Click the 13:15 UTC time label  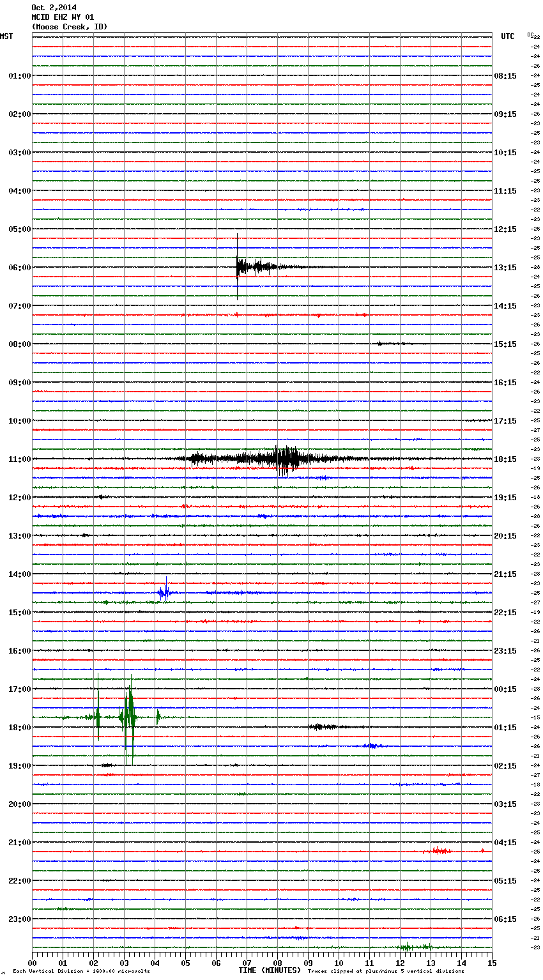tap(505, 268)
